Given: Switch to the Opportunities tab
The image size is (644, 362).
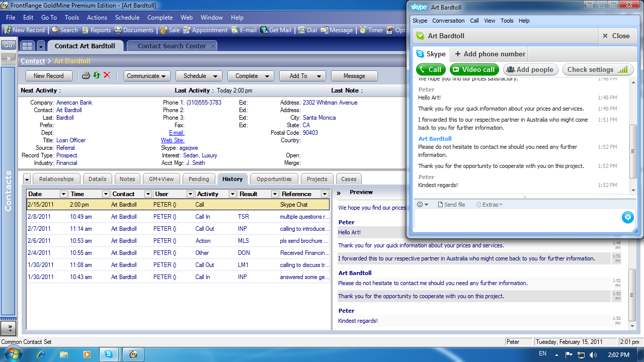Looking at the screenshot, I should 274,179.
